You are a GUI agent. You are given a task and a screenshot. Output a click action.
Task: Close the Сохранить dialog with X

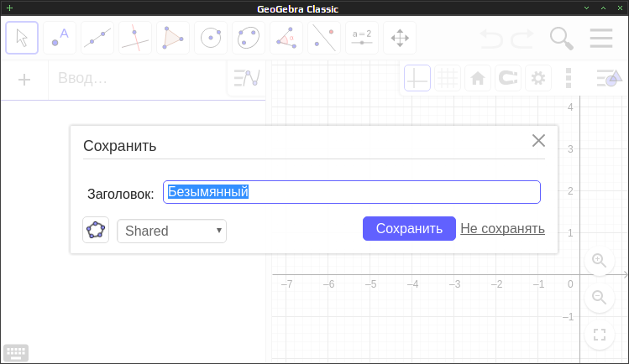tap(538, 141)
